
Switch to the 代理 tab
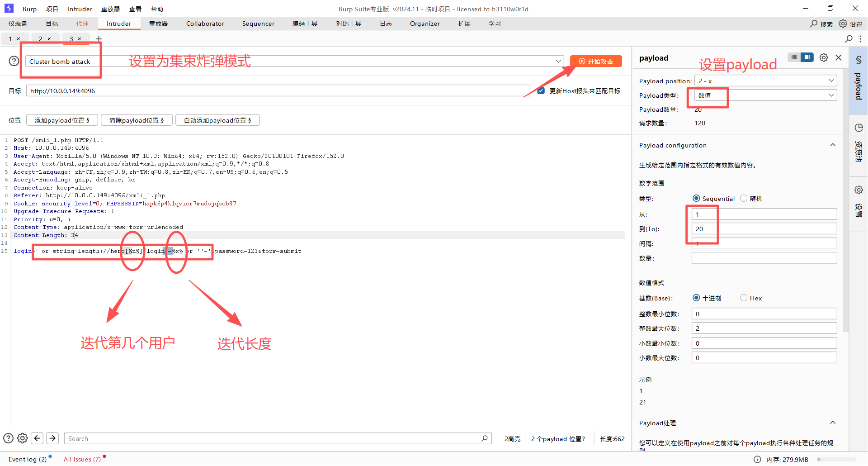tap(82, 24)
